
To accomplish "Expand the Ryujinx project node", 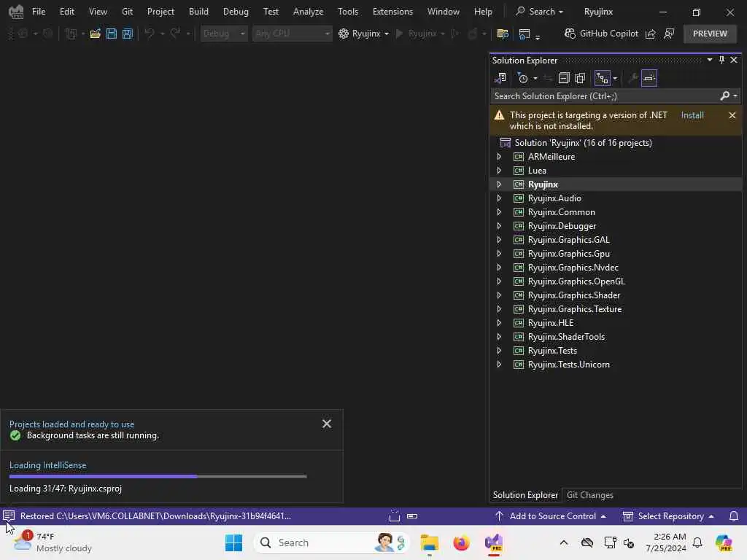I will (499, 184).
